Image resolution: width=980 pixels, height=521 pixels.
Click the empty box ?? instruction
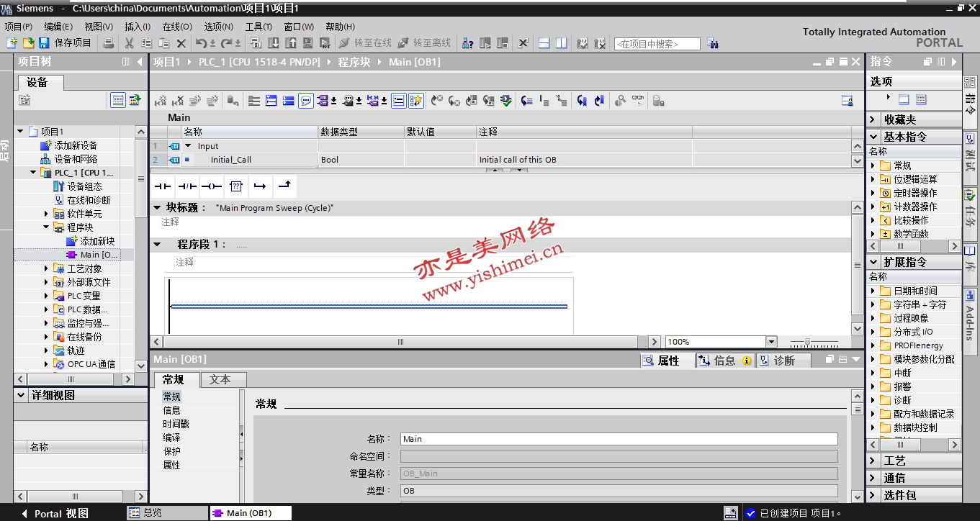coord(236,186)
